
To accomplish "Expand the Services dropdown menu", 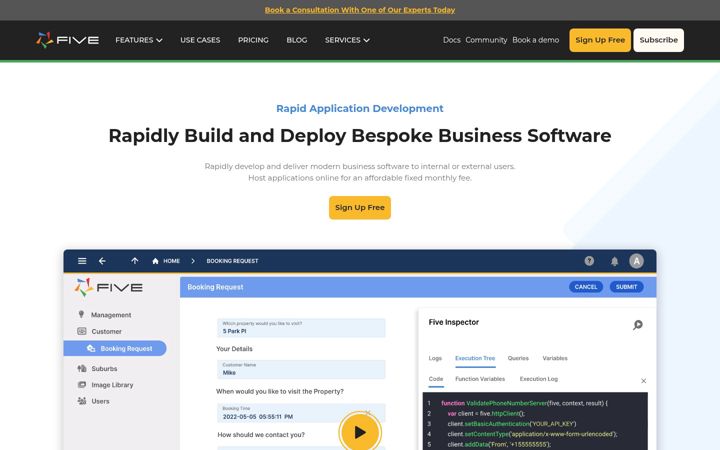I will [x=347, y=40].
